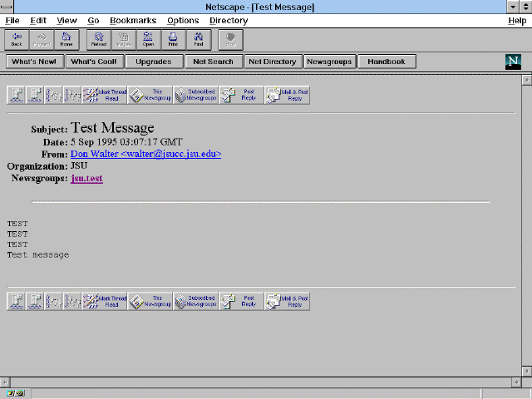Open a location with the Open icon
Viewport: 532px width, 399px height.
pos(149,40)
